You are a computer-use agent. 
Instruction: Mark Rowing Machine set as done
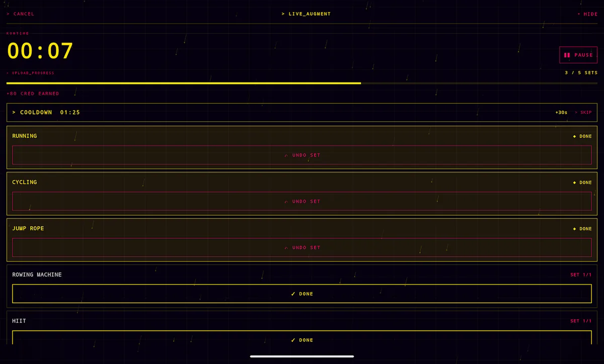click(302, 294)
